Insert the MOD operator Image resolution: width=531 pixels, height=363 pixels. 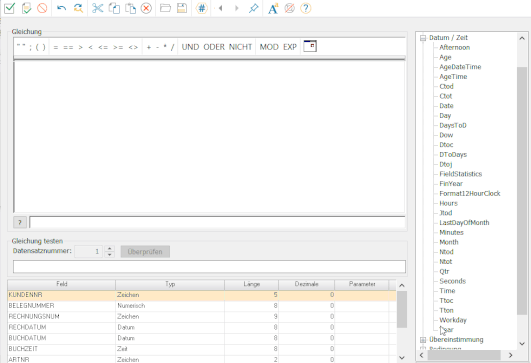(x=269, y=47)
